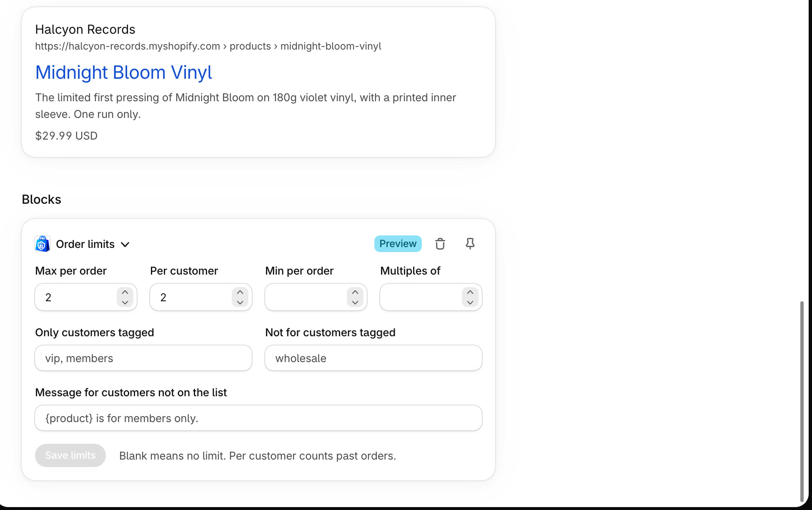Screen dimensions: 812x510
Task: Pin the Order limits block
Action: [470, 244]
